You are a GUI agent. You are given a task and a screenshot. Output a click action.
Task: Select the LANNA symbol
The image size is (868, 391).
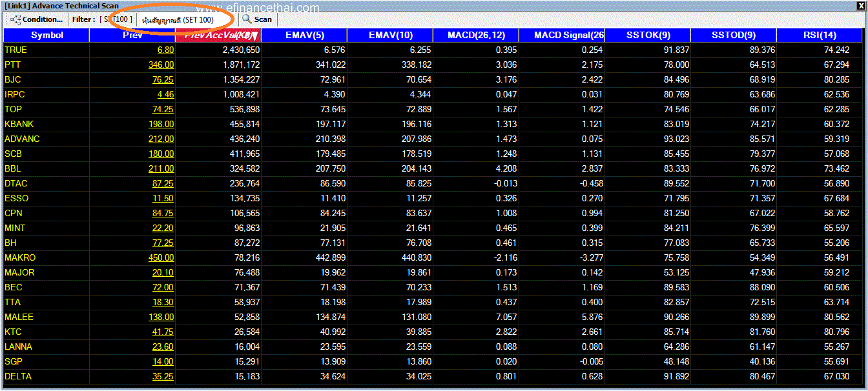pos(18,346)
